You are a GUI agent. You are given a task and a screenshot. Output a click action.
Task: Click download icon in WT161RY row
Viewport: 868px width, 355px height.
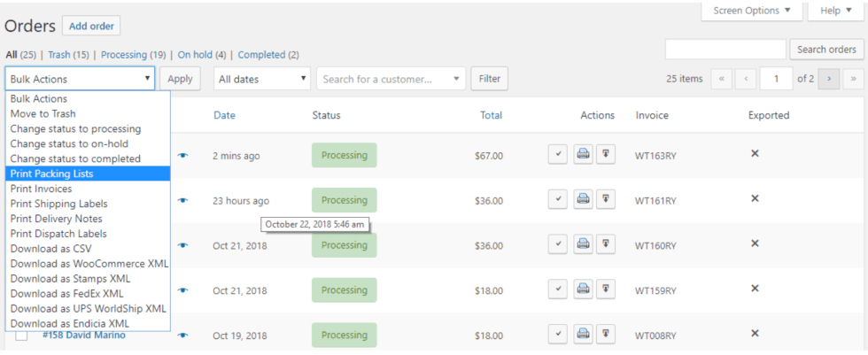606,199
